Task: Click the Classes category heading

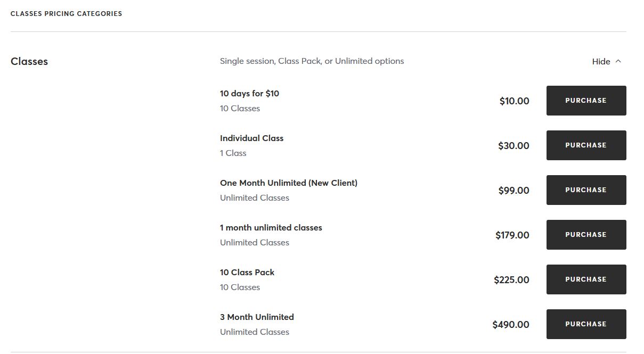Action: pyautogui.click(x=29, y=62)
